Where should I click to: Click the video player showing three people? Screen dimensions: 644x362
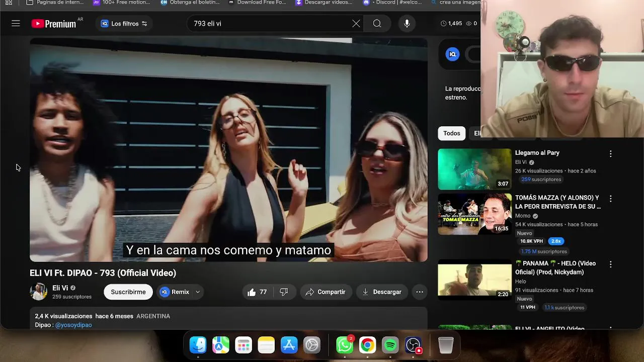coord(228,150)
